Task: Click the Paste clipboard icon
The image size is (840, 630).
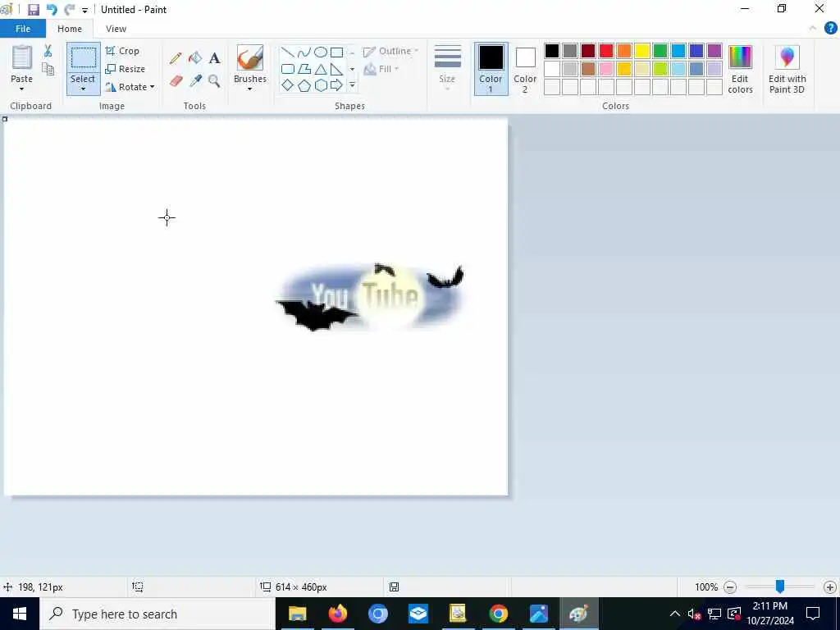Action: [22, 57]
